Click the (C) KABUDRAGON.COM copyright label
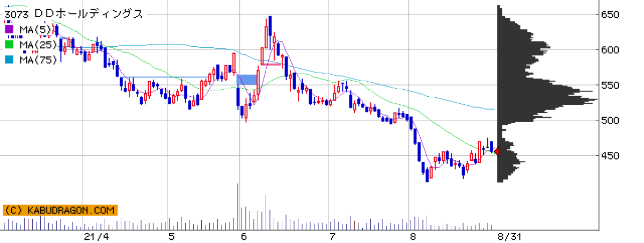Viewport: 644px width, 243px height. [60, 210]
